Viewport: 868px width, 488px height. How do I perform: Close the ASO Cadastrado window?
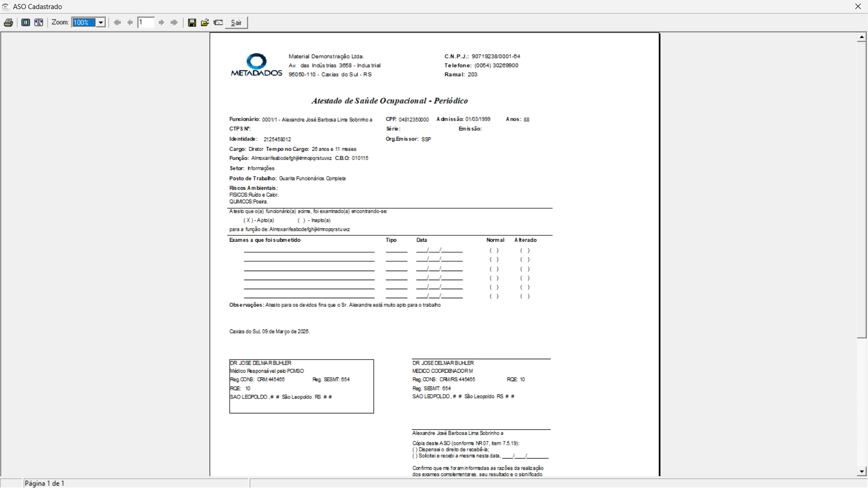coord(858,6)
